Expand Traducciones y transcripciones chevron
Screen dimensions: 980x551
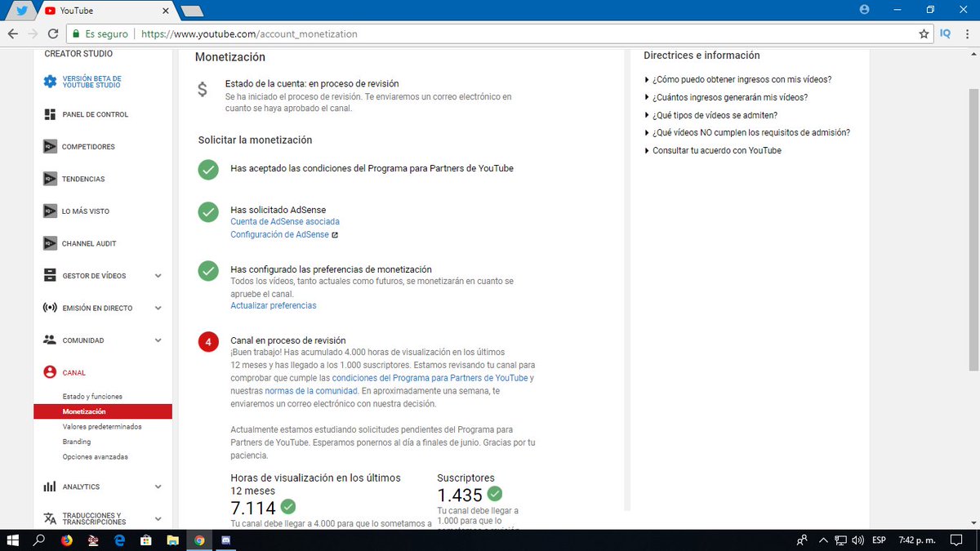158,519
